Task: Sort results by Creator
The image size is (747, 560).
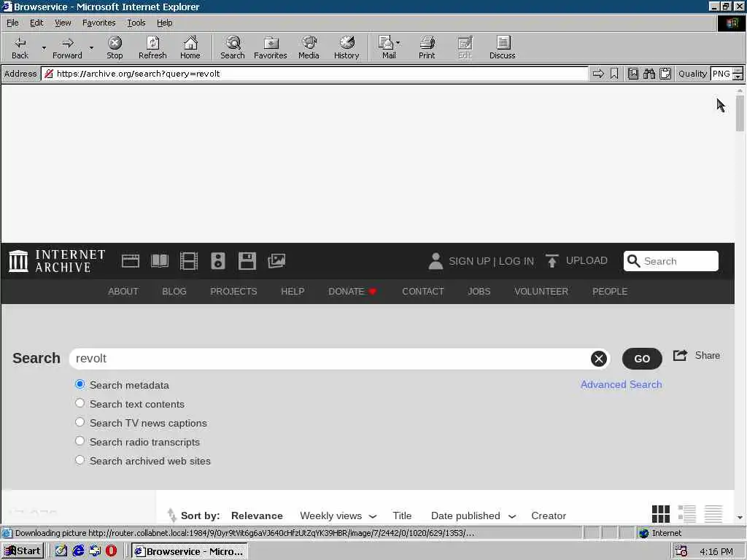Action: (549, 516)
